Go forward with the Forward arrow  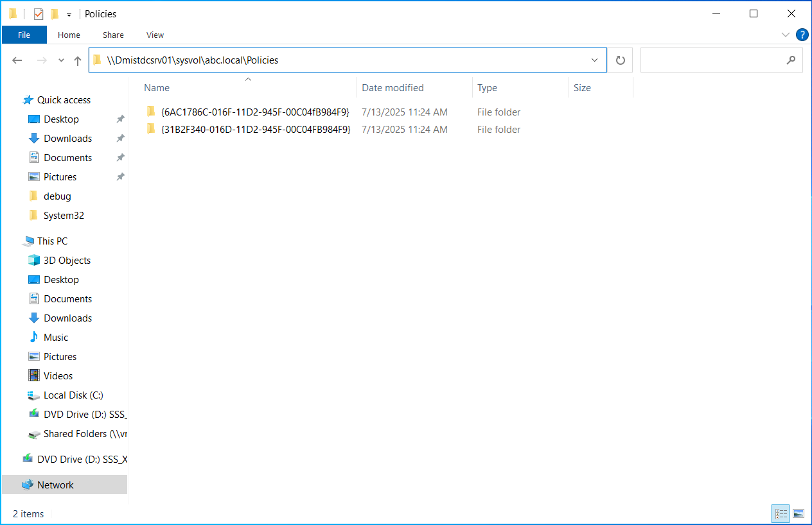click(42, 60)
